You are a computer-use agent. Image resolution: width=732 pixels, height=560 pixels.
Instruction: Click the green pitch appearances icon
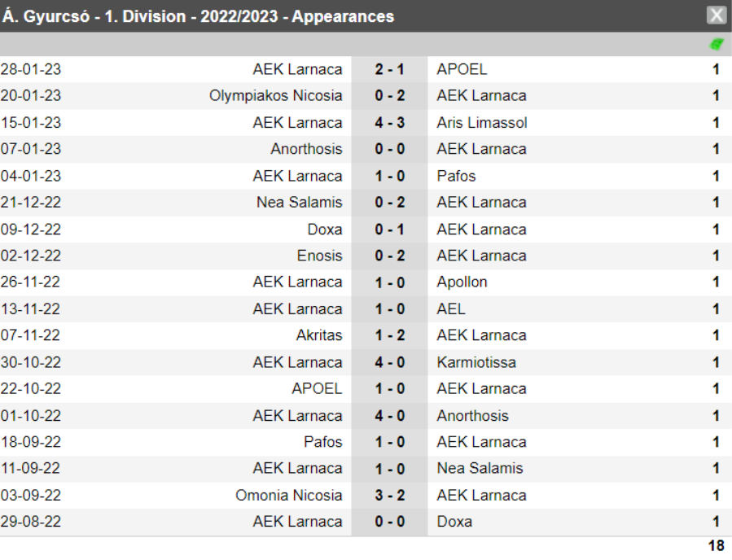(717, 44)
